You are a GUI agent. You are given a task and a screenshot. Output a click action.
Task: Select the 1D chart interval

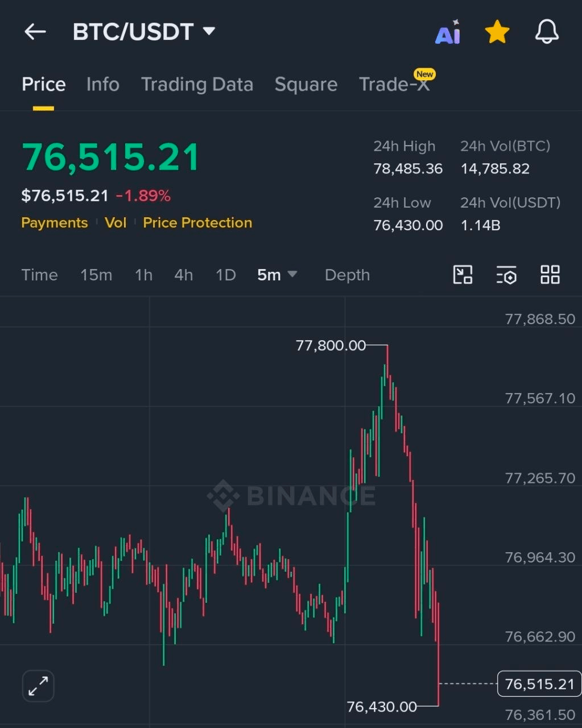pyautogui.click(x=226, y=275)
